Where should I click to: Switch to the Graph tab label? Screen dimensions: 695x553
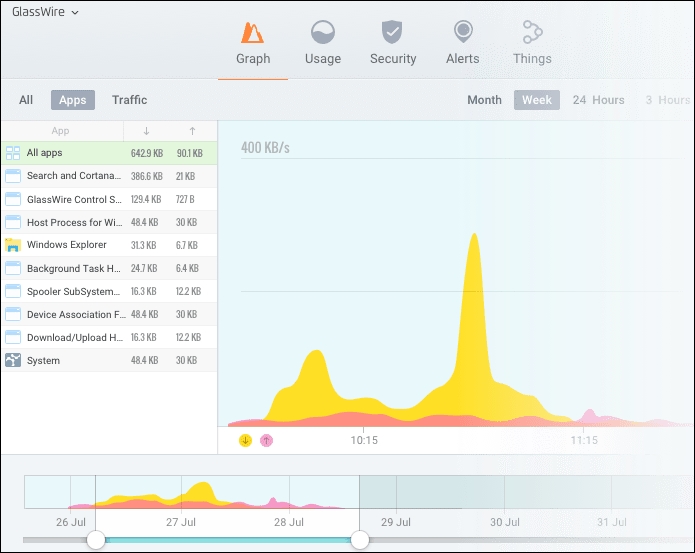[253, 58]
